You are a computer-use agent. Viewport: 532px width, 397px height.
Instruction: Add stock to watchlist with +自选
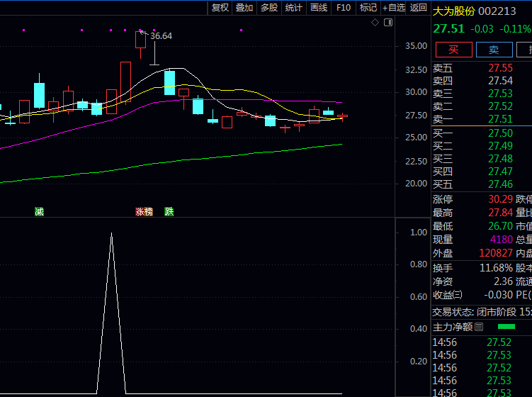393,8
